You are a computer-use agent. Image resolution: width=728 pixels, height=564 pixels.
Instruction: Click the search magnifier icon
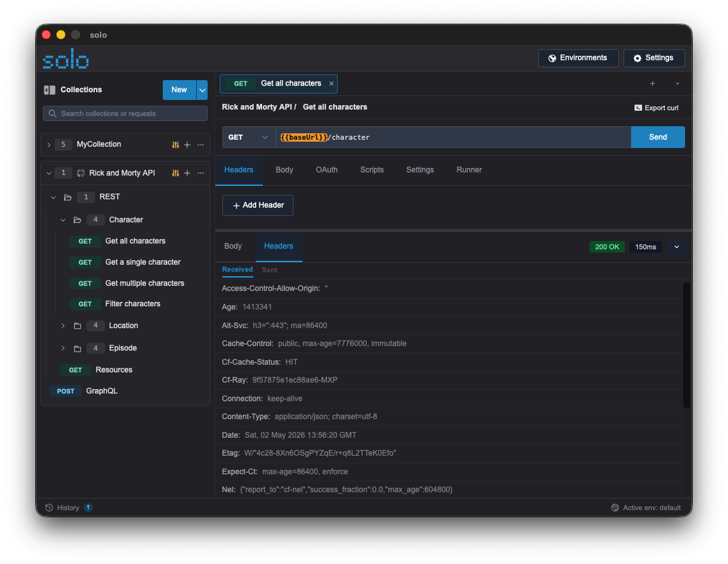click(53, 113)
